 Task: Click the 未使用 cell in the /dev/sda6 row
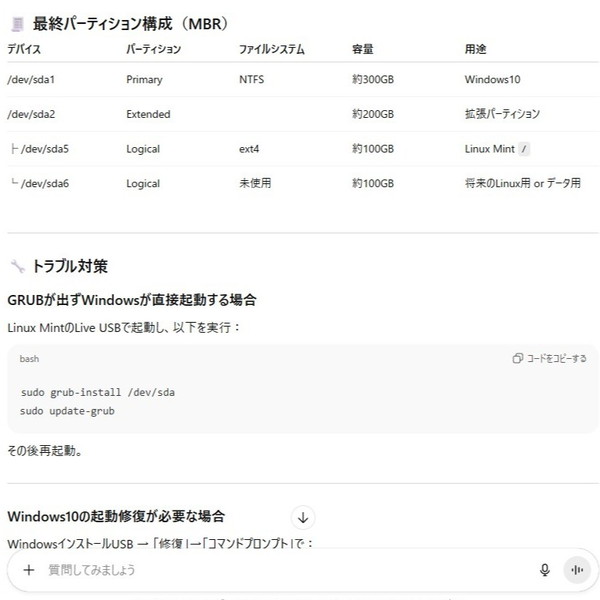click(255, 183)
